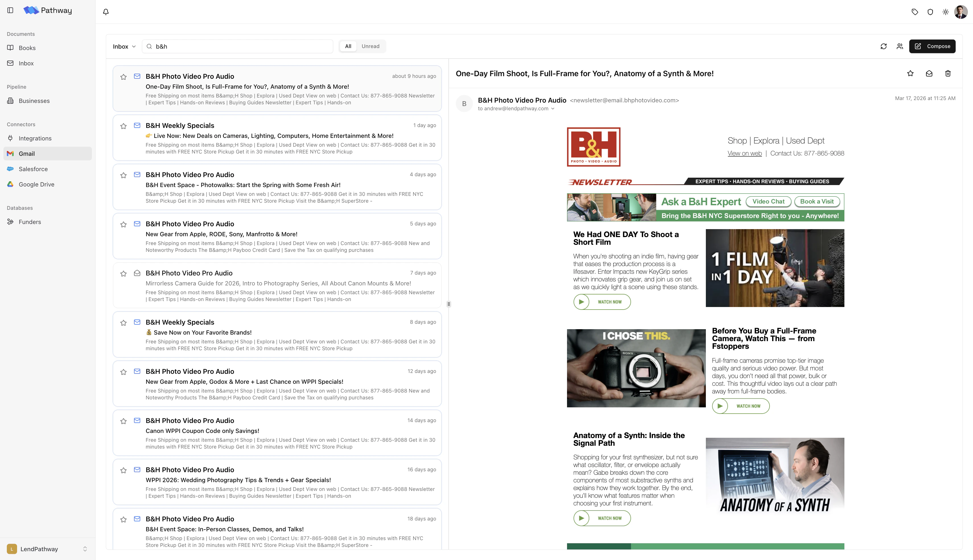This screenshot has width=973, height=560.
Task: Click the refresh icon above the email list
Action: pyautogui.click(x=883, y=46)
